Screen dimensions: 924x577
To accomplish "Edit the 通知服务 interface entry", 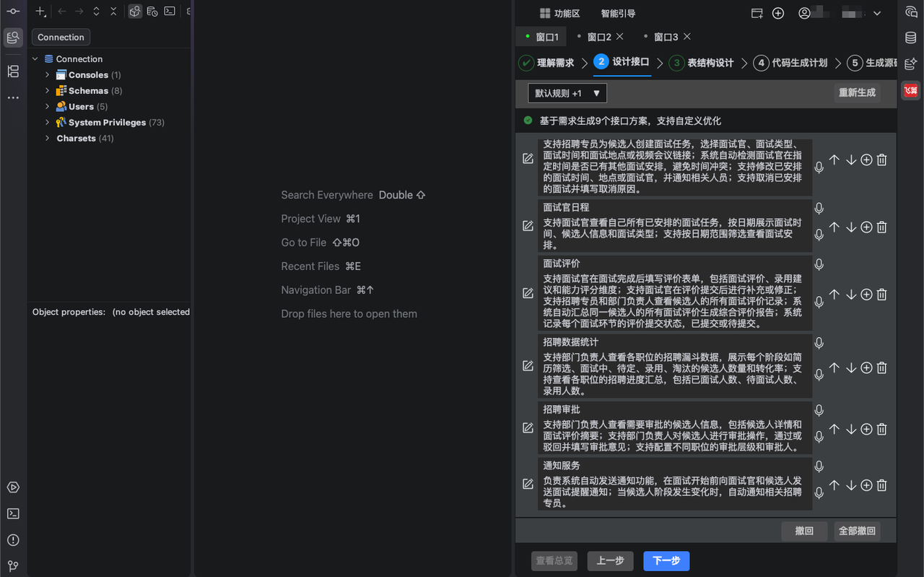I will coord(528,484).
